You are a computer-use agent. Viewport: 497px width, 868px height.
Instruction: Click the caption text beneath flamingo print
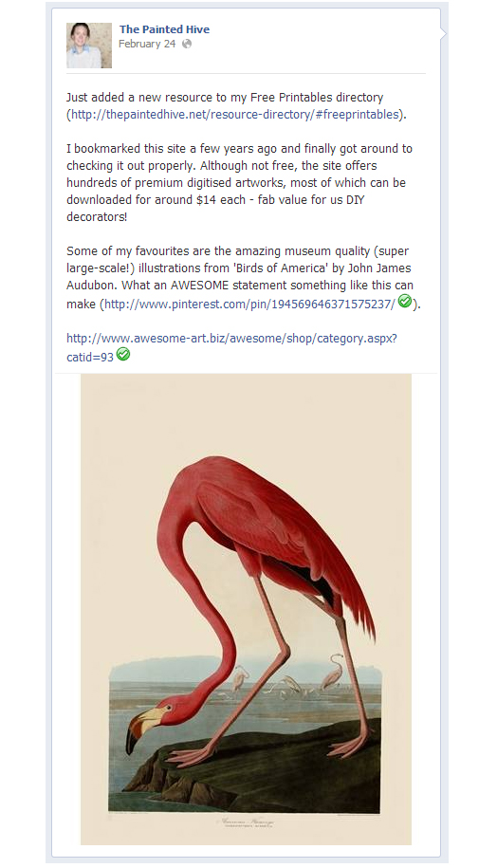(x=248, y=823)
